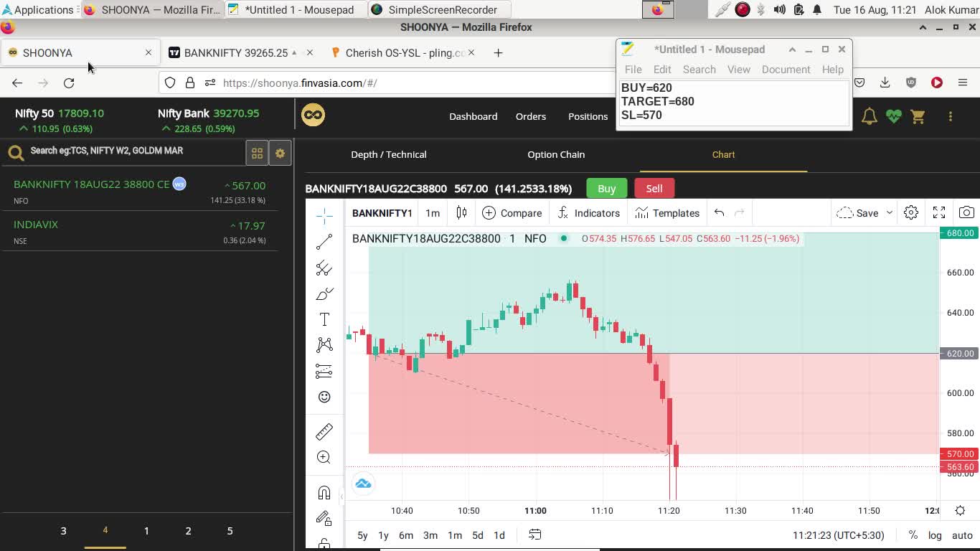Open Mousepad Document menu
980x551 pixels.
click(786, 70)
